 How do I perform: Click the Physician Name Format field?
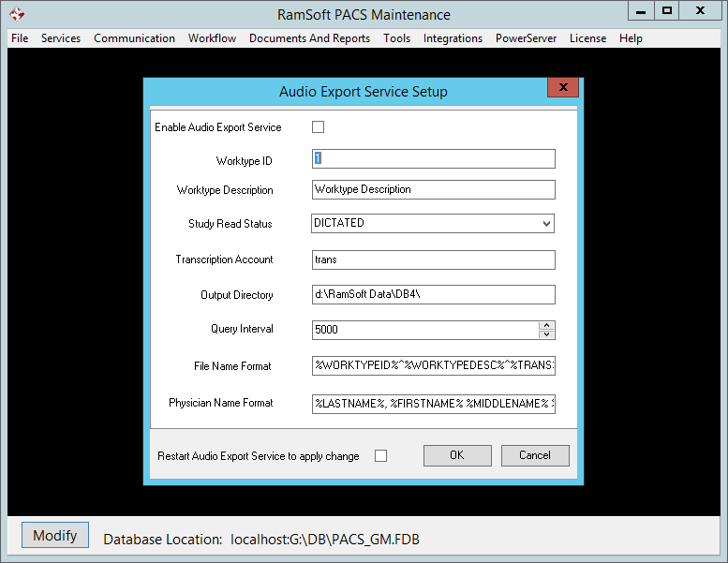click(433, 404)
